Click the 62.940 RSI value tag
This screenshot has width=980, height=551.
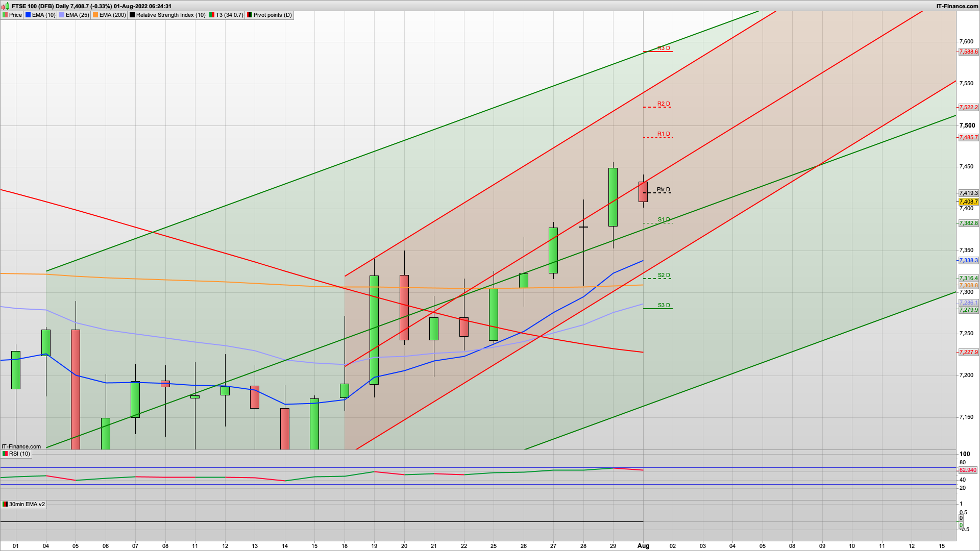tap(968, 470)
